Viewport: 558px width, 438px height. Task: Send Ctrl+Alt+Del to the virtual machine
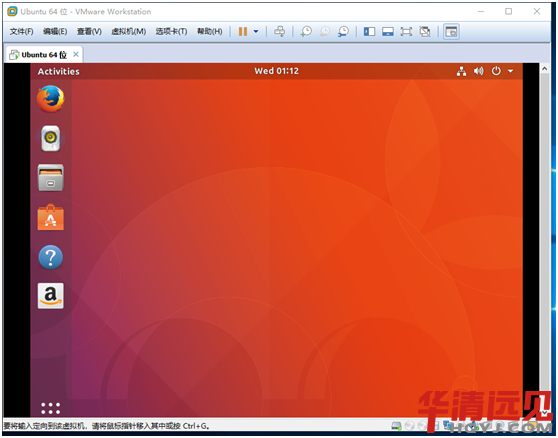coord(279,31)
